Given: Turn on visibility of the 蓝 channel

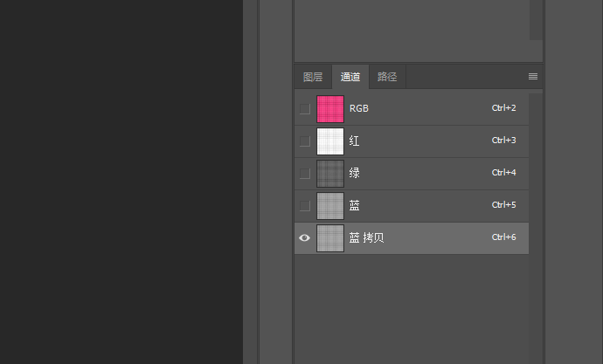Looking at the screenshot, I should [x=304, y=206].
